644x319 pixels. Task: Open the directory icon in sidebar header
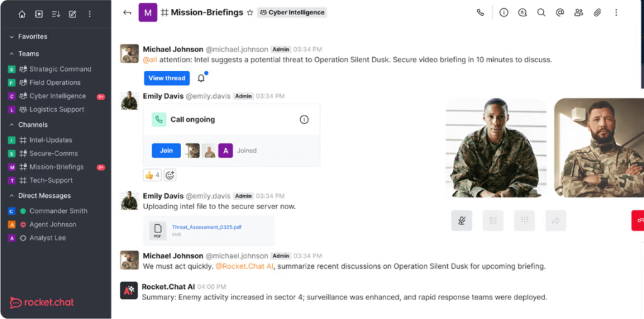pyautogui.click(x=38, y=14)
